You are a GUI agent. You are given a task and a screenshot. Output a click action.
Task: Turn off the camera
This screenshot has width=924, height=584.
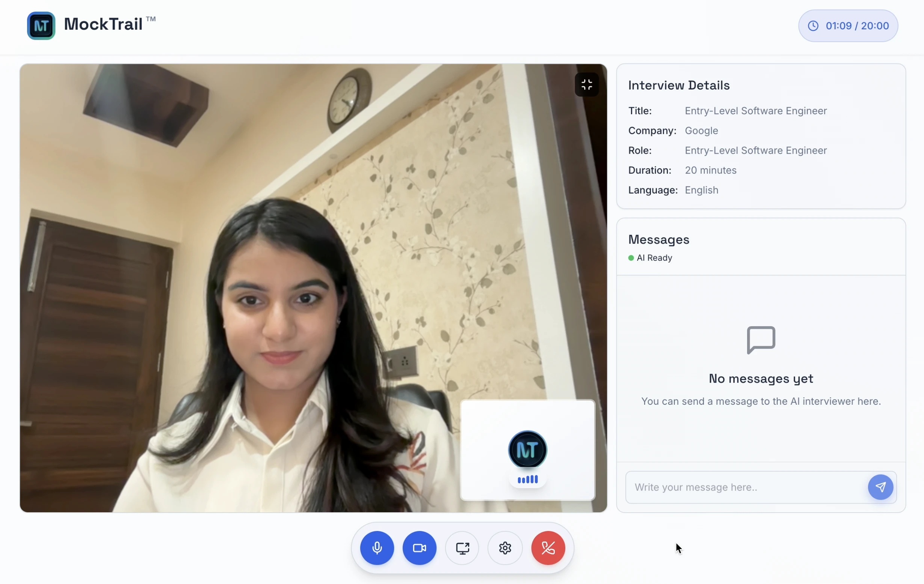coord(420,548)
